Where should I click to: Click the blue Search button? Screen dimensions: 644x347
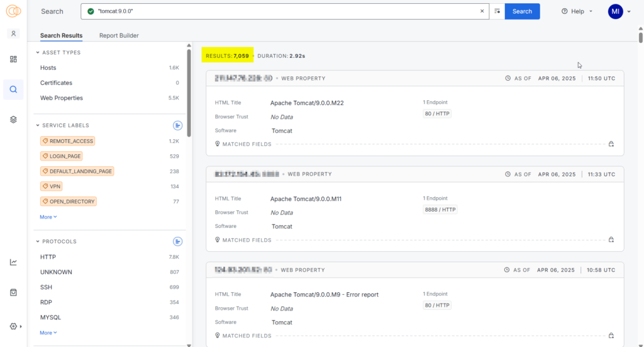pos(522,11)
